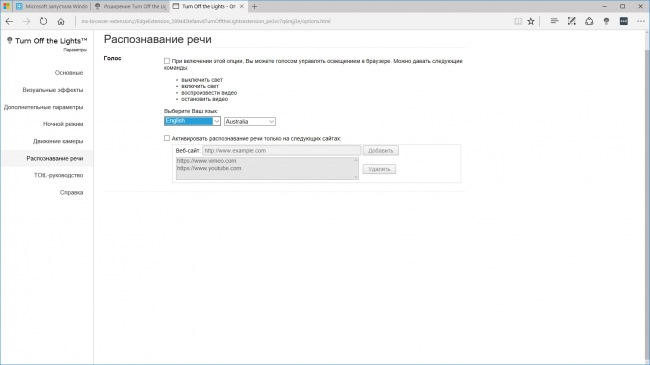Screen dimensions: 650x365
Task: Click the browser address bar URL
Action: pyautogui.click(x=206, y=21)
